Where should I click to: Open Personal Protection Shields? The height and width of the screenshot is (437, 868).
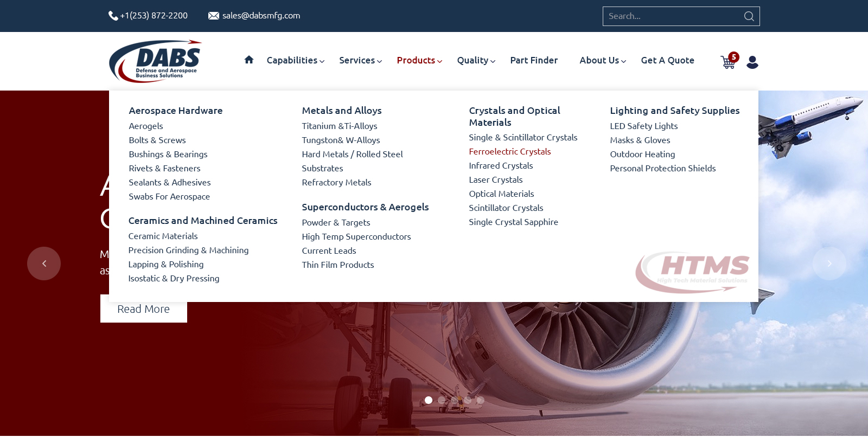663,168
